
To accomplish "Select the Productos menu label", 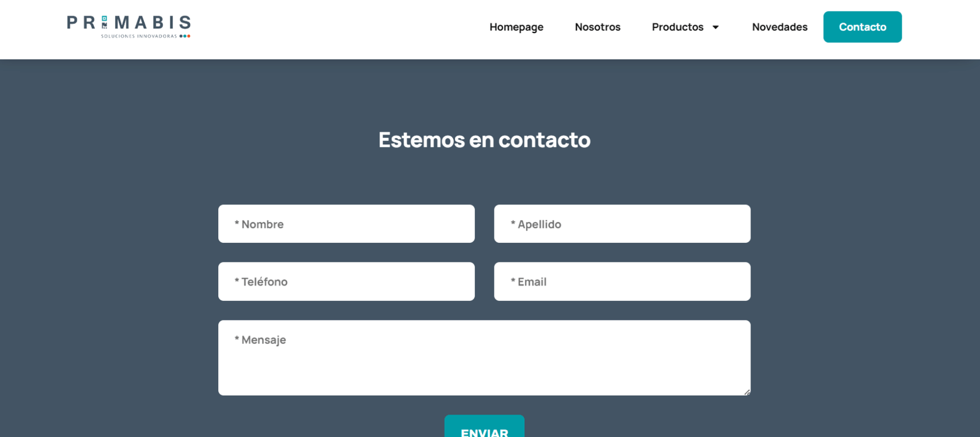I will pos(677,27).
